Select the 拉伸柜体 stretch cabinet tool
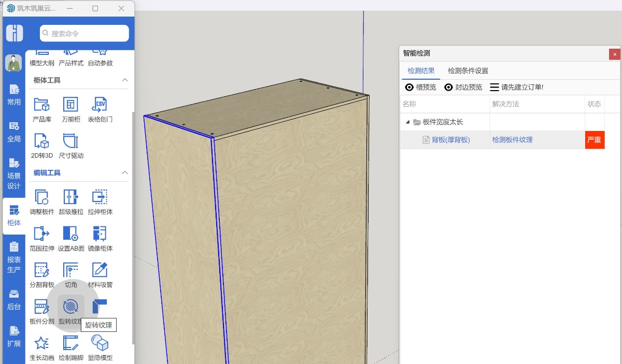622x364 pixels. [x=100, y=202]
